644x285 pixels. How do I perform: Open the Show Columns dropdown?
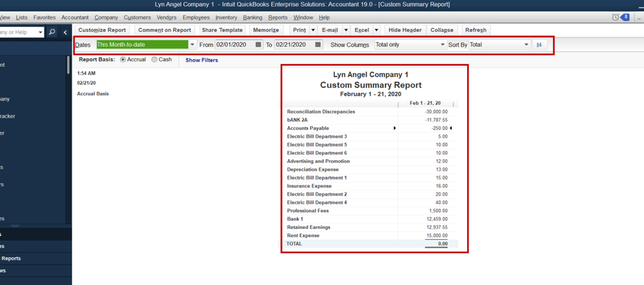point(442,45)
